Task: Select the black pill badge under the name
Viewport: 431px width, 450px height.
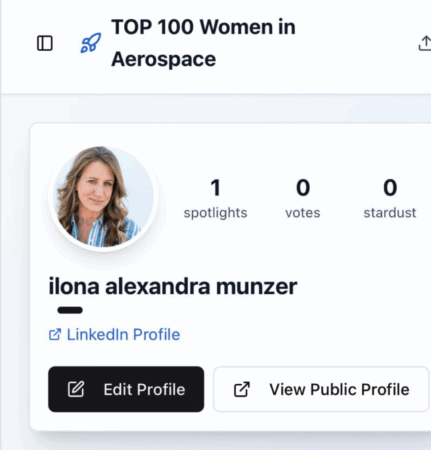Action: [70, 310]
